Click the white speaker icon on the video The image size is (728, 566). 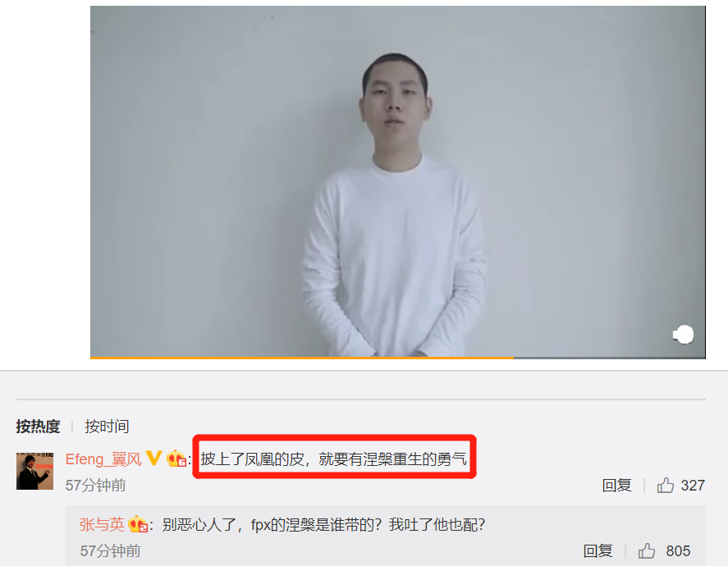coord(683,335)
